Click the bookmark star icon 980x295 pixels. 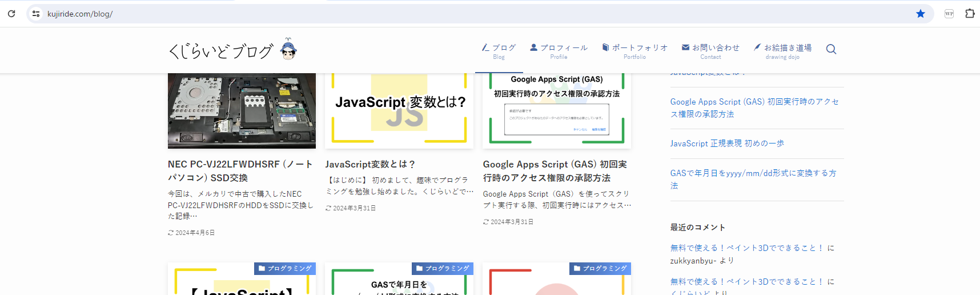[921, 14]
